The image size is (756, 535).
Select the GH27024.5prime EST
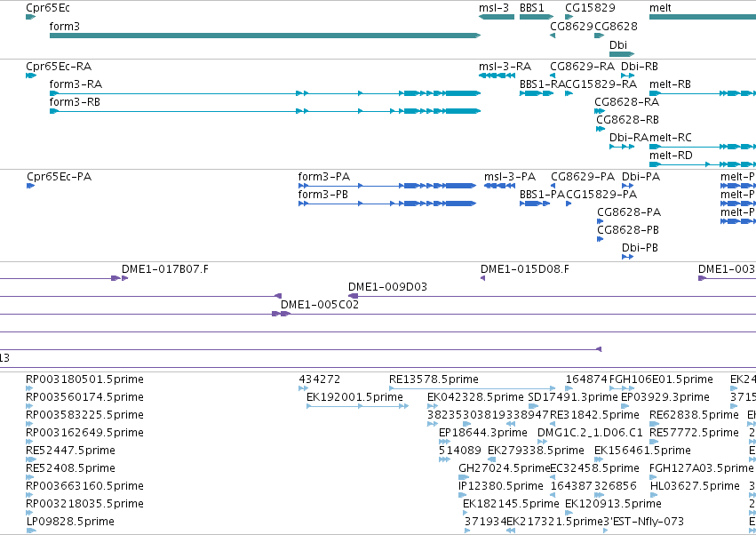tap(464, 477)
